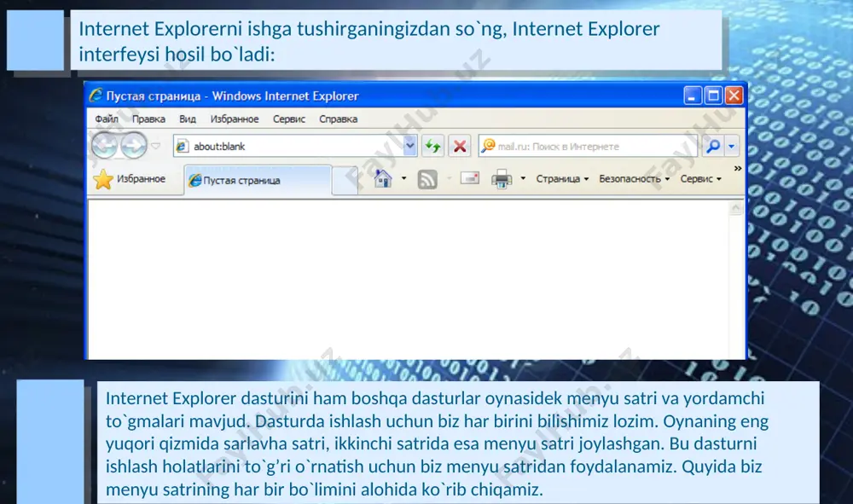Viewport: 853px width, 504px height.
Task: Close the Internet Explorer window
Action: [x=734, y=96]
